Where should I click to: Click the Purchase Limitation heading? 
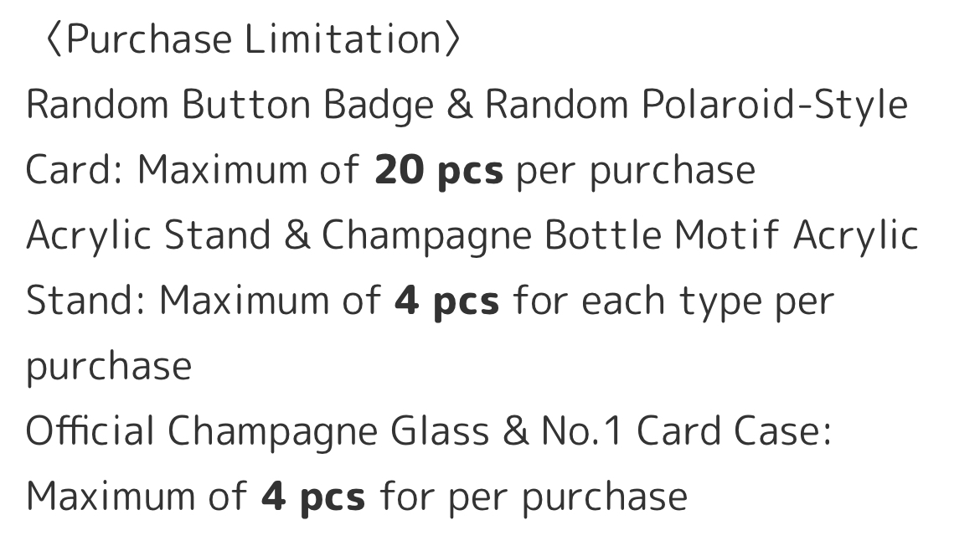[253, 39]
